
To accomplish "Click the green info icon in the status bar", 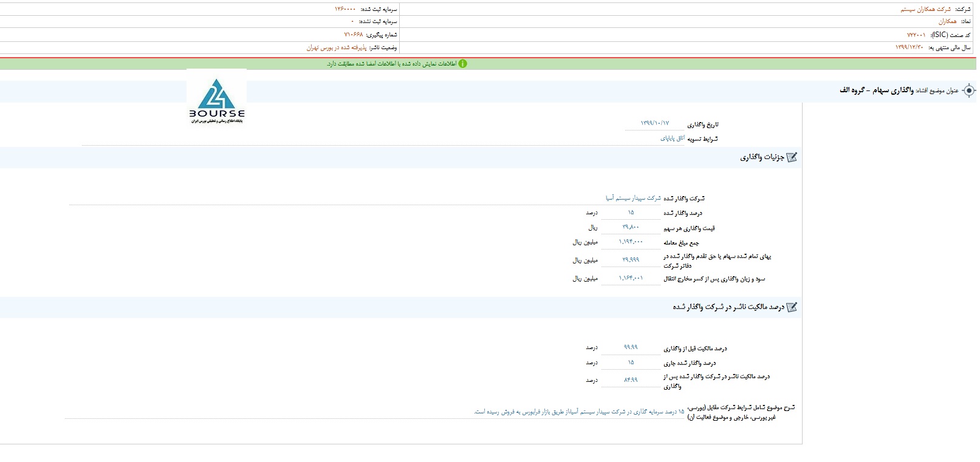I will pyautogui.click(x=463, y=64).
